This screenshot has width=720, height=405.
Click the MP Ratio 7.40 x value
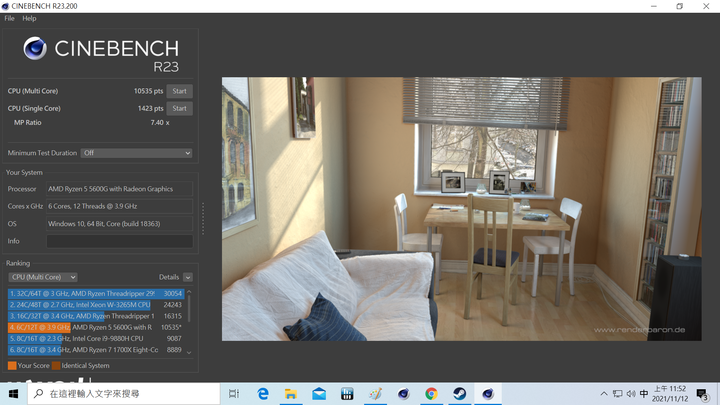click(x=160, y=123)
